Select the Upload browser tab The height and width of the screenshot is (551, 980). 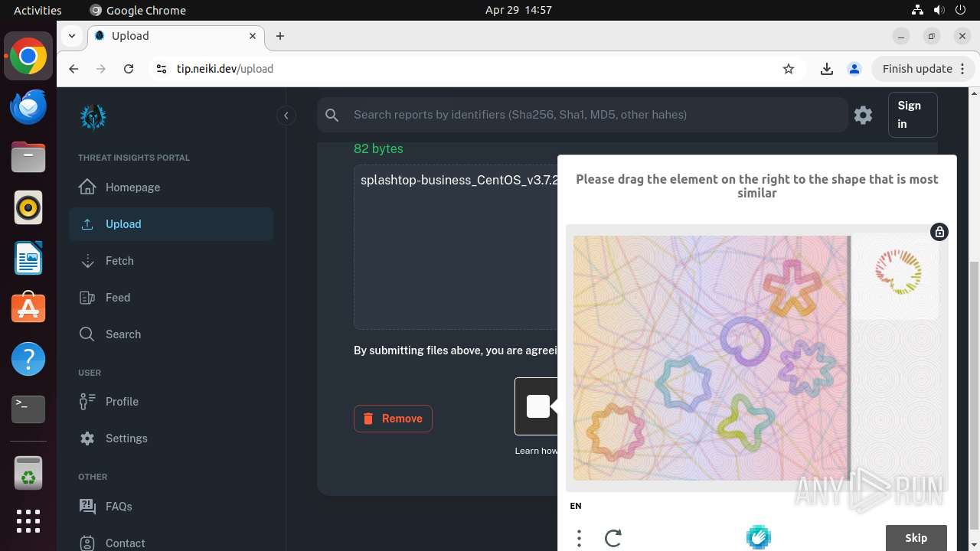tap(175, 36)
